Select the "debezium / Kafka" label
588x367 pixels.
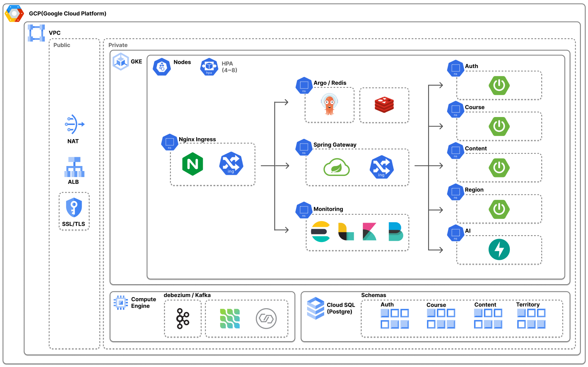(x=187, y=295)
